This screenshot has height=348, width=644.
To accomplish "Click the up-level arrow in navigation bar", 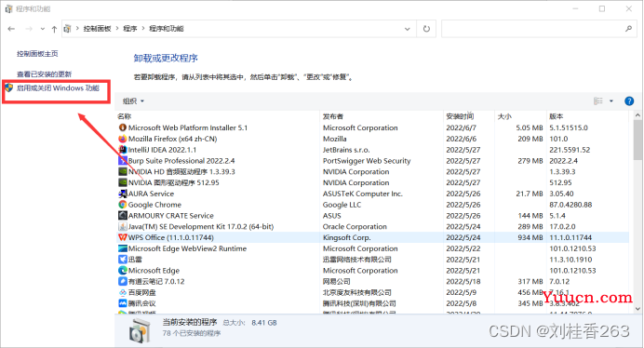I will pos(54,29).
